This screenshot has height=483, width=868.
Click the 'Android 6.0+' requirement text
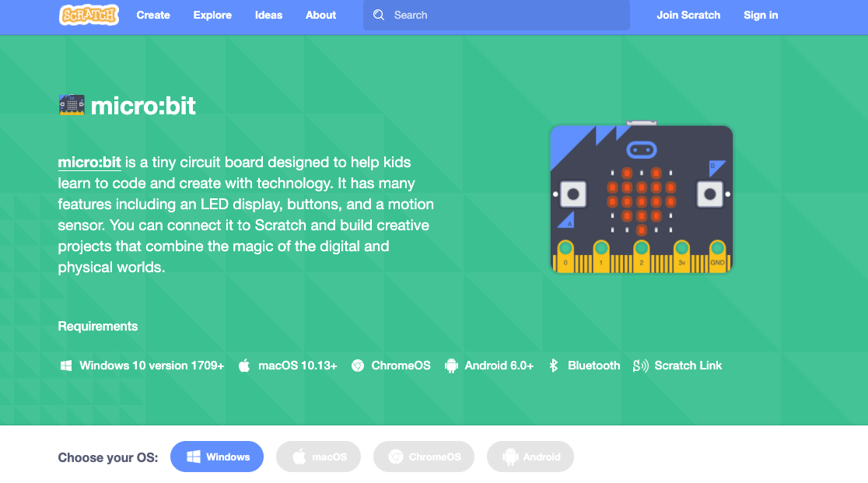[499, 366]
